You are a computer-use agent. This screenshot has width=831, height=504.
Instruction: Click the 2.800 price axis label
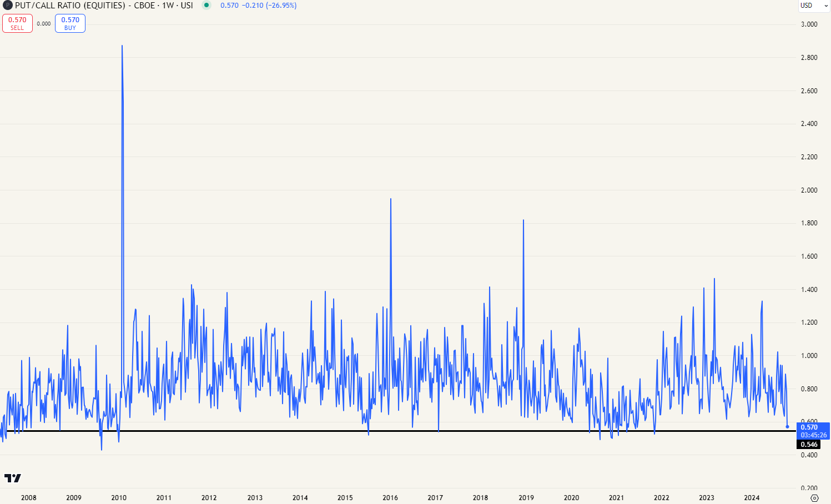tap(809, 58)
